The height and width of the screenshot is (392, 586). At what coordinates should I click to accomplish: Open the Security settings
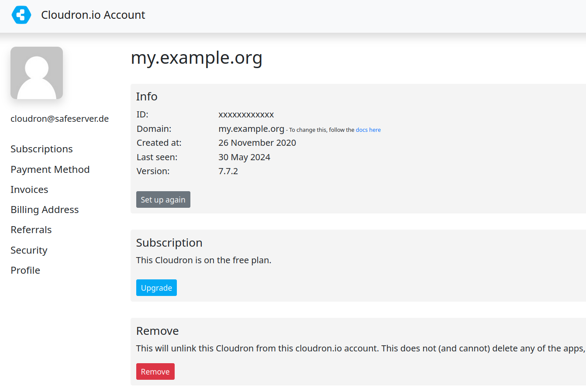pos(29,250)
